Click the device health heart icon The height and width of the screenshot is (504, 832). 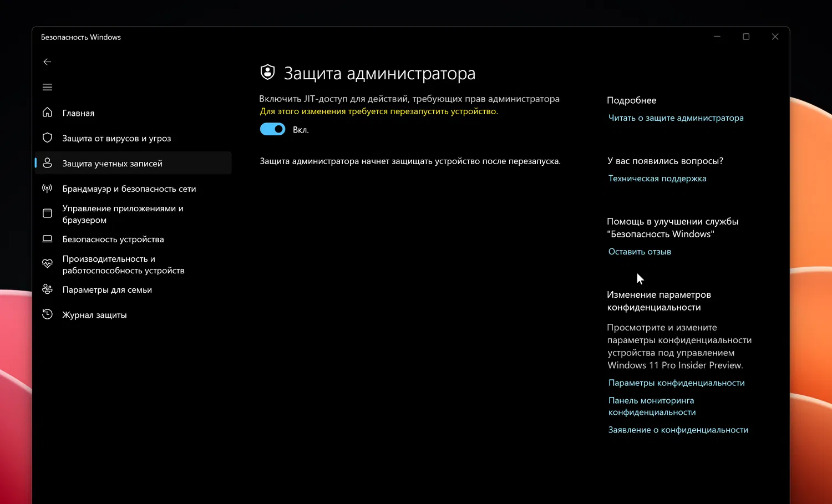47,264
